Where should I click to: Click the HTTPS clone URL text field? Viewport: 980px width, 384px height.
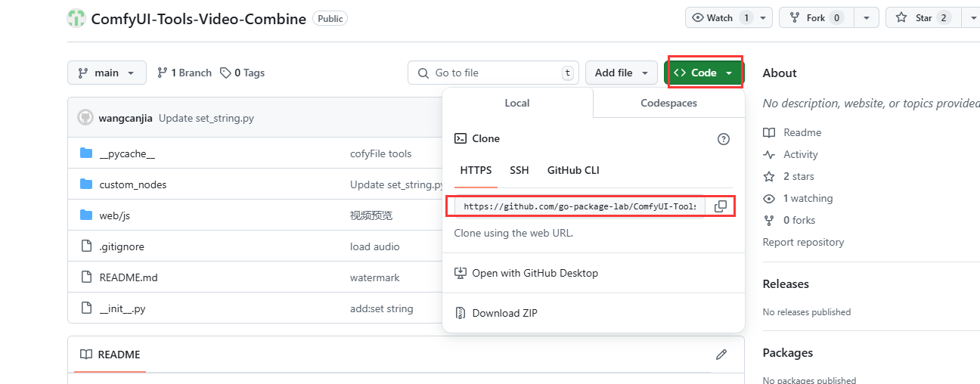(x=580, y=206)
